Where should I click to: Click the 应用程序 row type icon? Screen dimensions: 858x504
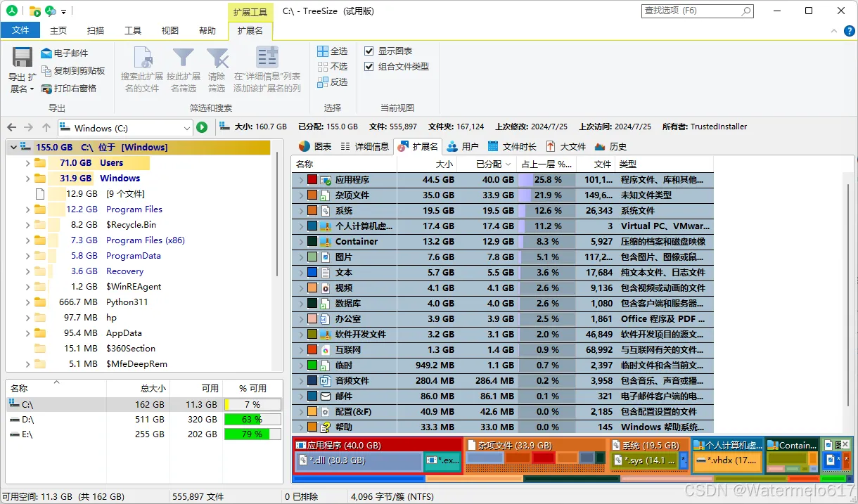pos(326,180)
